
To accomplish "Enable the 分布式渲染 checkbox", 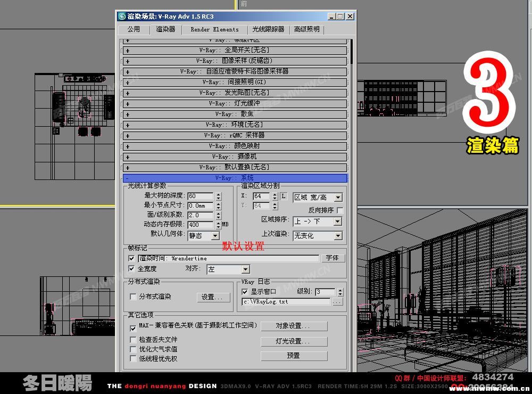I will [x=134, y=297].
